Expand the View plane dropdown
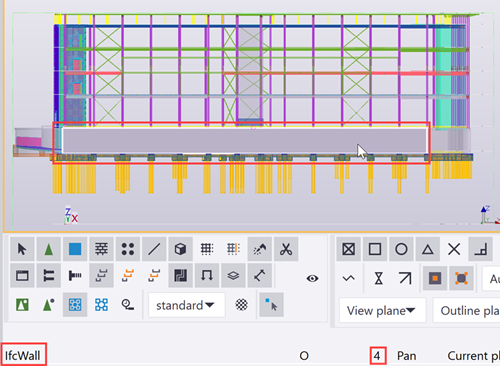The image size is (500, 366). pos(382,310)
